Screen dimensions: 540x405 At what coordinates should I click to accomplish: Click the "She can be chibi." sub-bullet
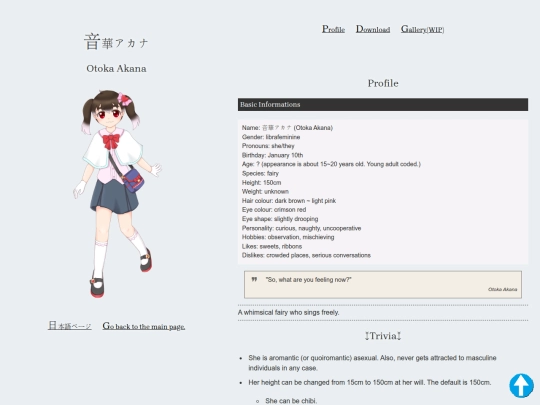click(x=291, y=401)
